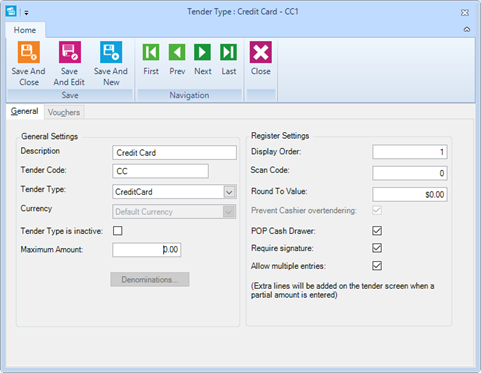The width and height of the screenshot is (481, 373).
Task: Switch to the Vouchers tab
Action: point(64,112)
